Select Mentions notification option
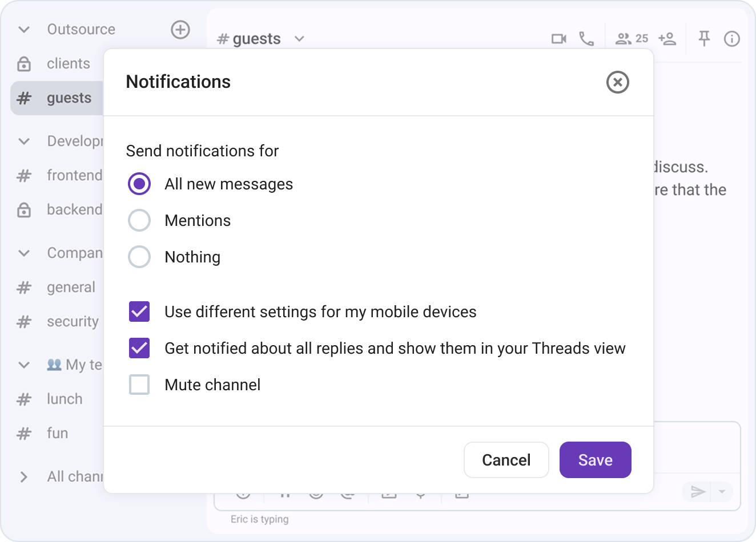Screen dimensions: 756x542 point(139,220)
